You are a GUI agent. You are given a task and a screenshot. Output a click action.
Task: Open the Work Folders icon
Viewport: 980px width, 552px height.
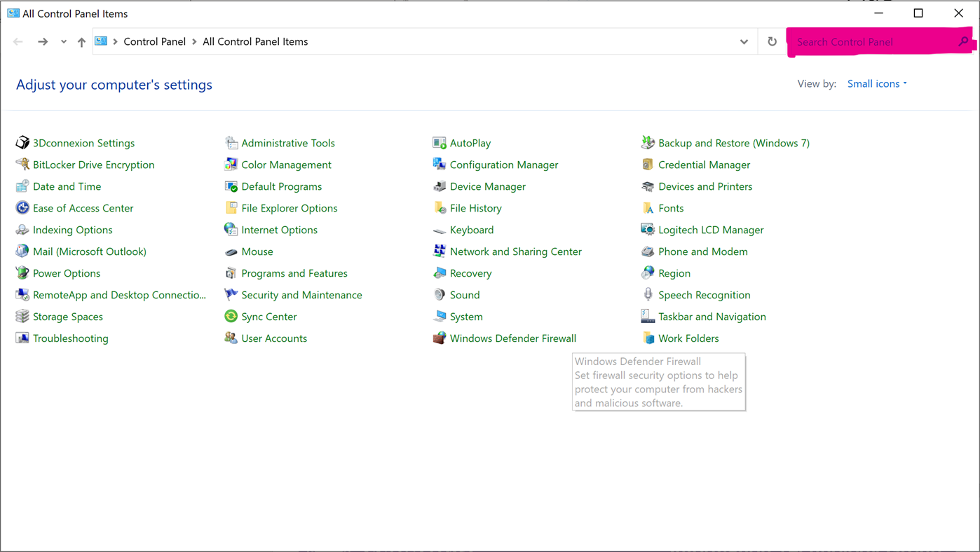click(648, 338)
